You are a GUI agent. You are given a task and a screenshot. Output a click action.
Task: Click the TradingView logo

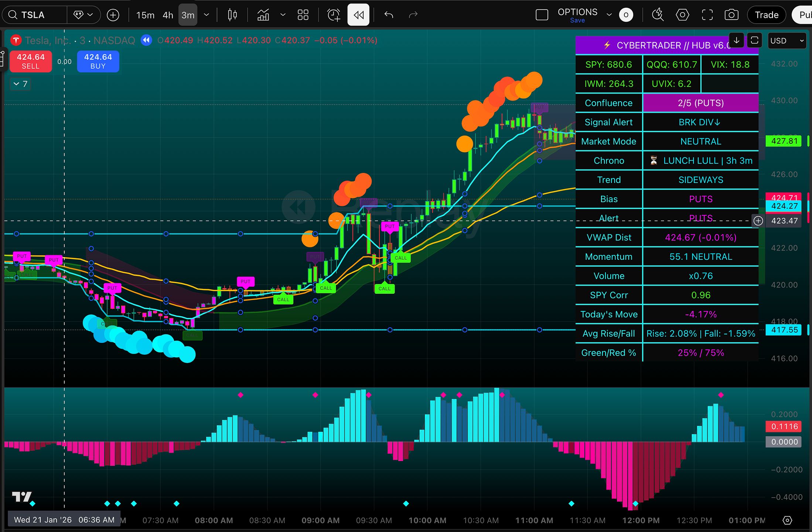click(22, 497)
